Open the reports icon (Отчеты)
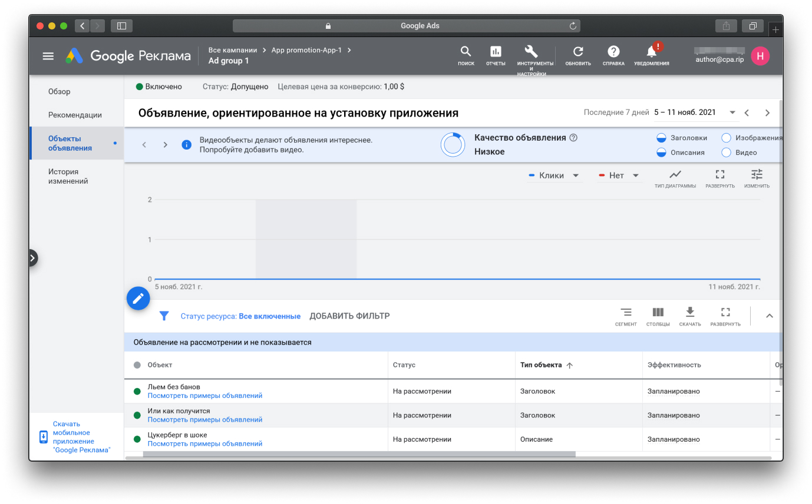The width and height of the screenshot is (812, 504). (496, 56)
